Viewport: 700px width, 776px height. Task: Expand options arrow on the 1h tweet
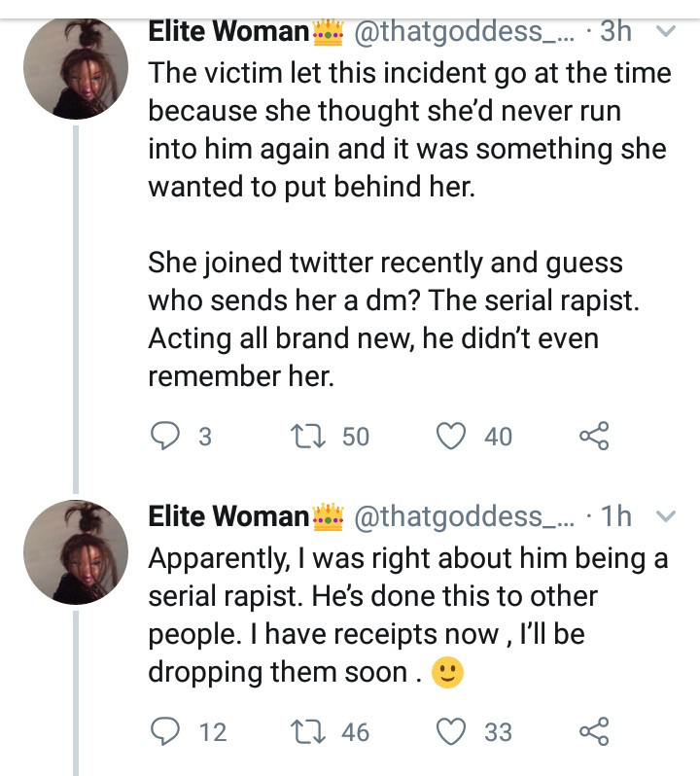(665, 516)
